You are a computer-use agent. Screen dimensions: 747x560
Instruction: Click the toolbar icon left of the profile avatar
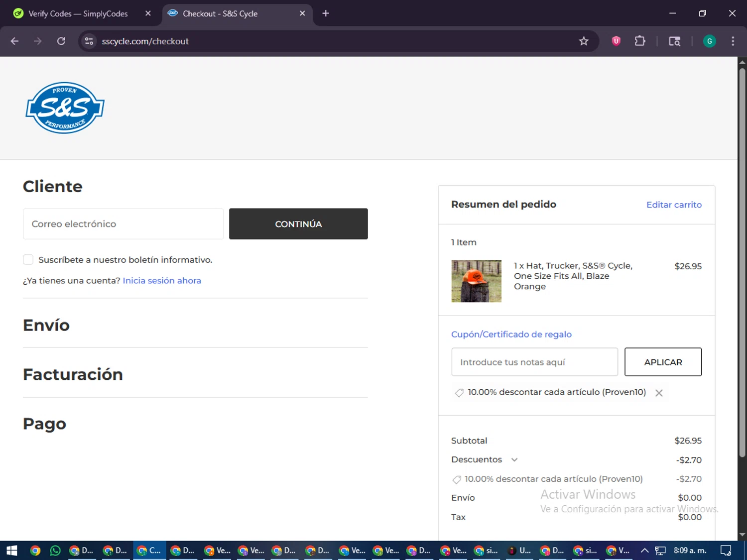pyautogui.click(x=674, y=41)
